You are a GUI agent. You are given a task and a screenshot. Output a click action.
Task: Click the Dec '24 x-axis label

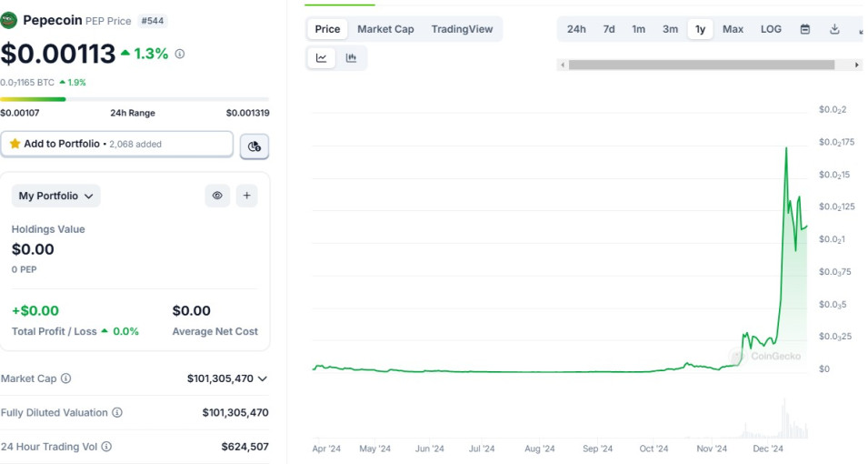[768, 449]
